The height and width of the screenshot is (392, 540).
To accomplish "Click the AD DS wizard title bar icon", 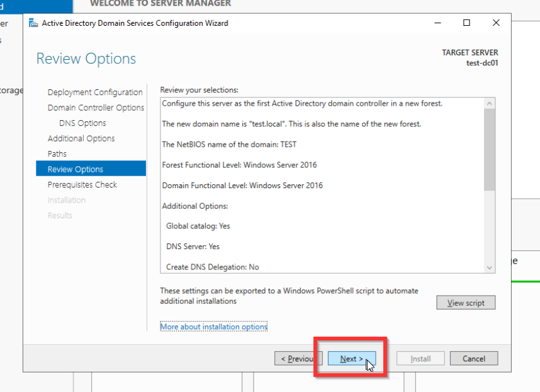I will coord(33,23).
